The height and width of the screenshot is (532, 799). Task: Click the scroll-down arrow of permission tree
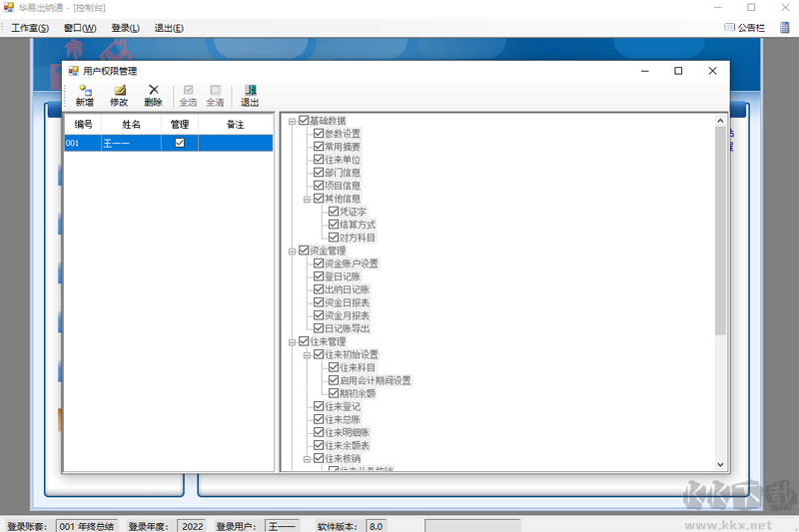[x=720, y=464]
